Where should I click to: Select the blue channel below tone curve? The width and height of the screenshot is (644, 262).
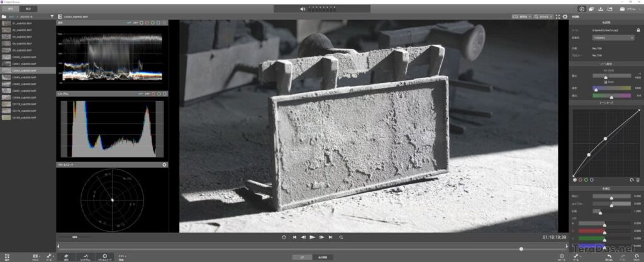591,180
